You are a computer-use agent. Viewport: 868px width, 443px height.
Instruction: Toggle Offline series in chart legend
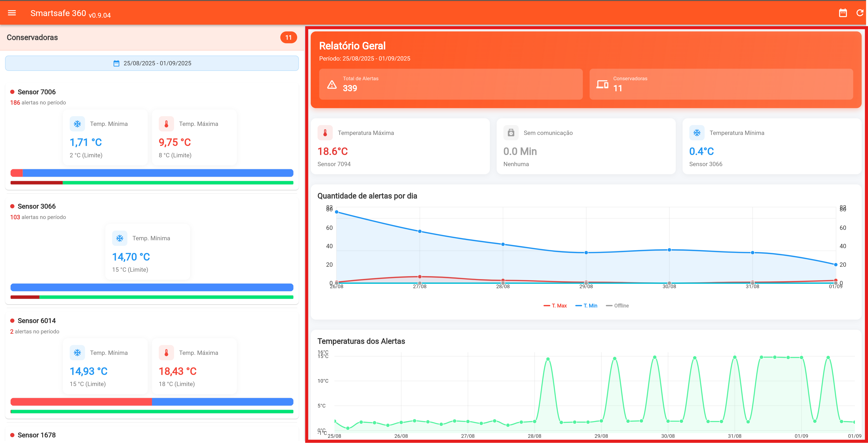point(617,306)
